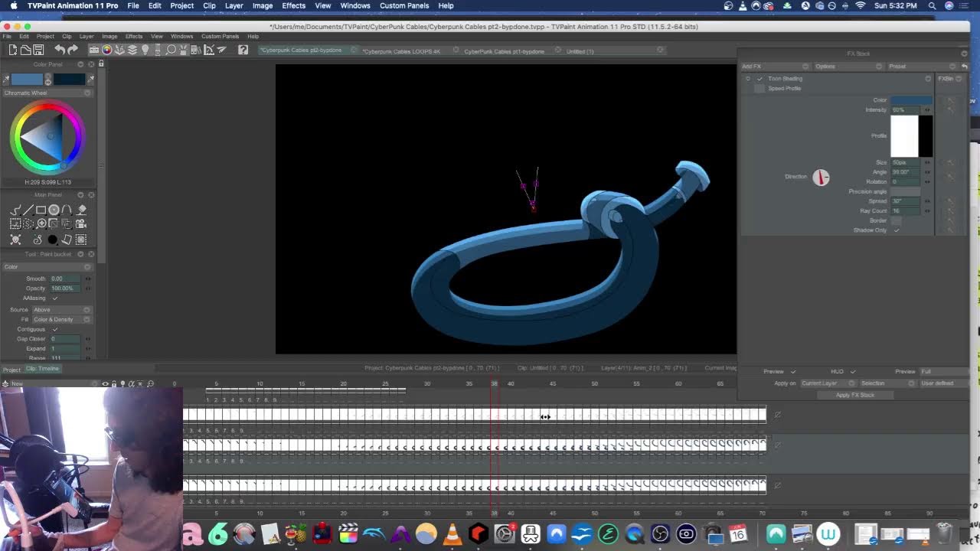The height and width of the screenshot is (551, 980).
Task: Select the zoom magnifier tool in Main Panel
Action: [41, 223]
